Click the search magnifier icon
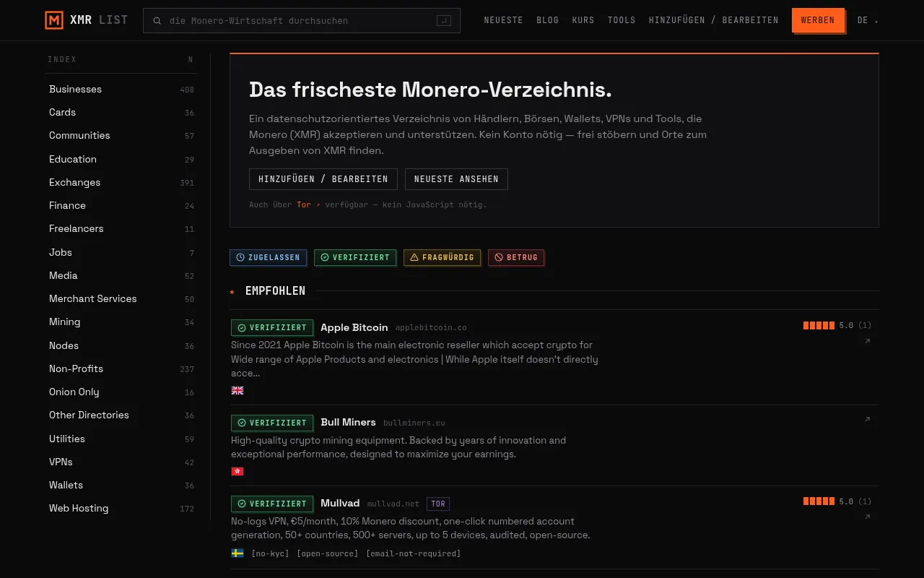 tap(157, 21)
